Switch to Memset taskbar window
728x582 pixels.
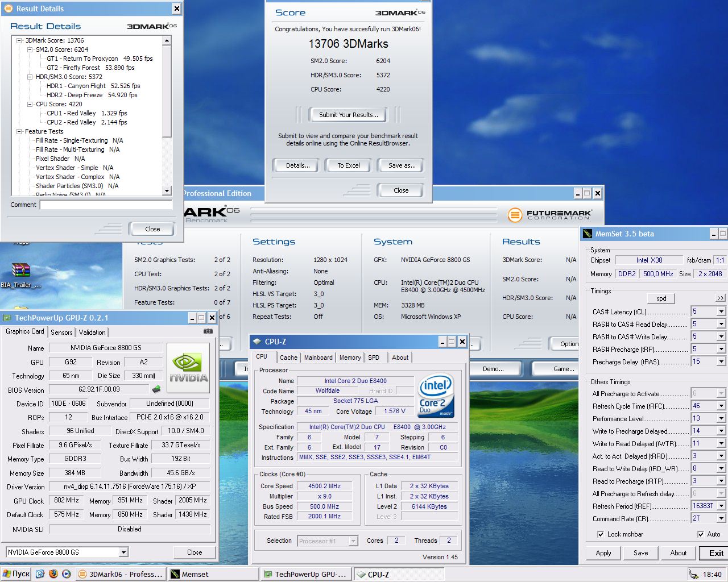(213, 574)
